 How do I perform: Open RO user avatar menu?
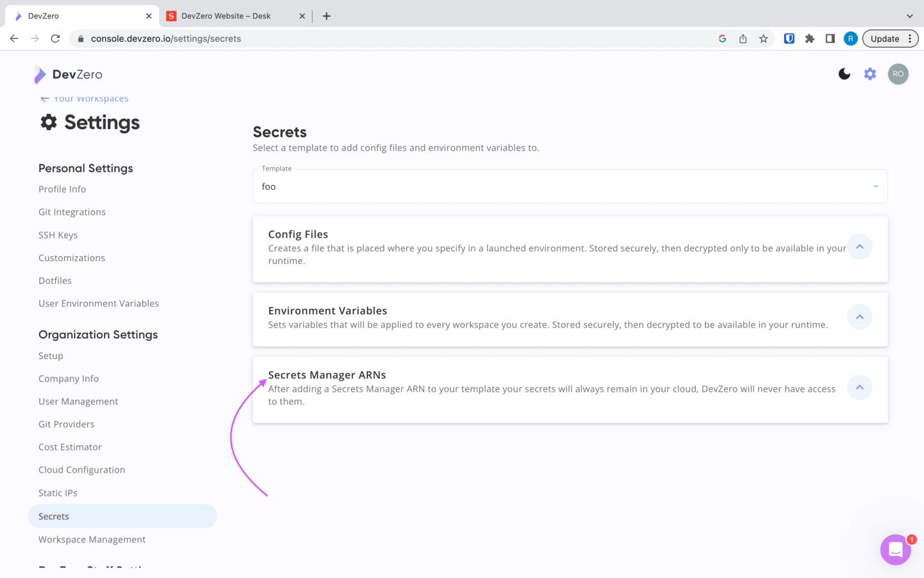898,74
